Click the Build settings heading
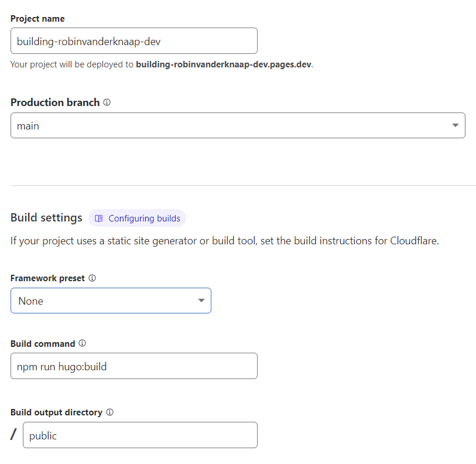The image size is (476, 464). 46,218
